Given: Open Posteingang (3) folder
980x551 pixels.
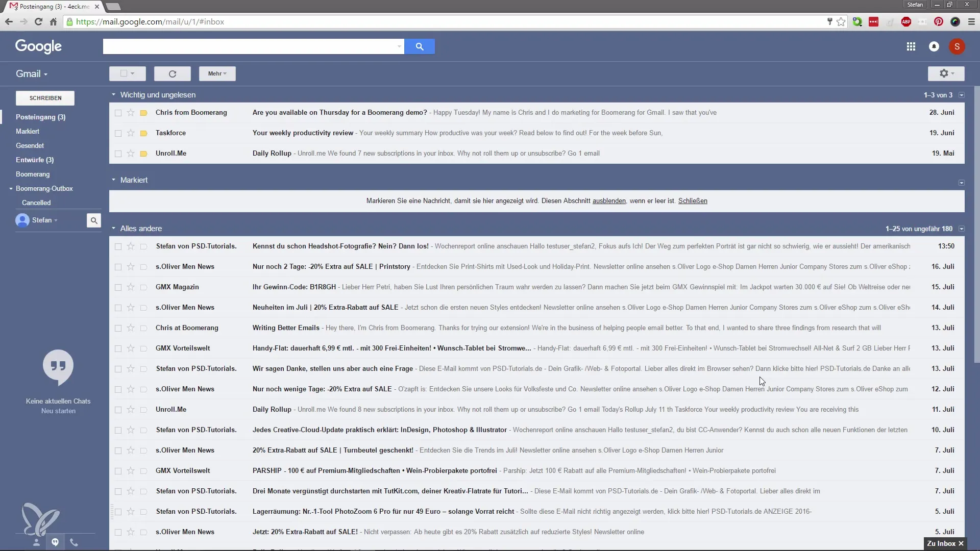Looking at the screenshot, I should pyautogui.click(x=41, y=117).
